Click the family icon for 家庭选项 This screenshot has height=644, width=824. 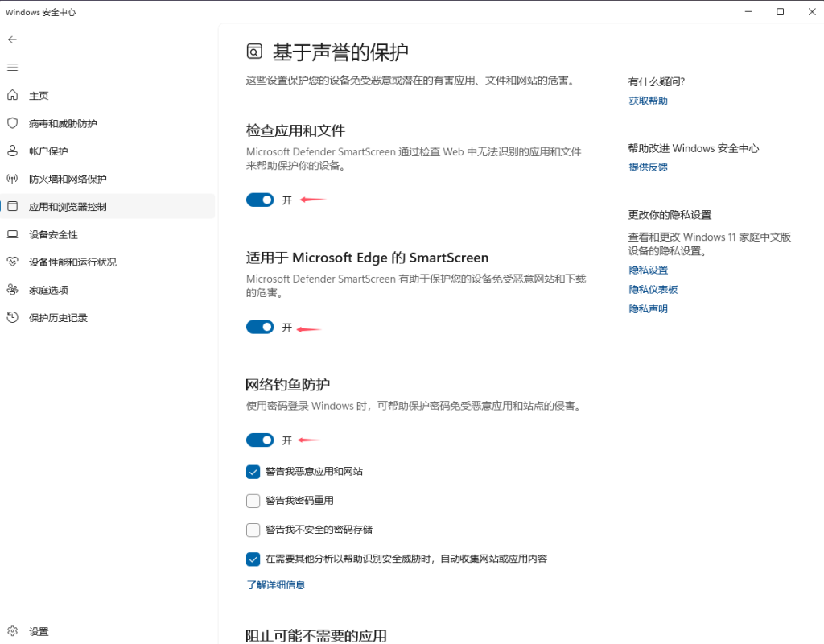13,289
